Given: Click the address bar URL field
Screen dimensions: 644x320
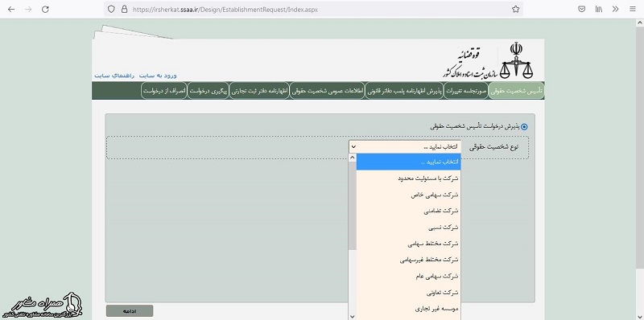Looking at the screenshot, I should coord(314,9).
